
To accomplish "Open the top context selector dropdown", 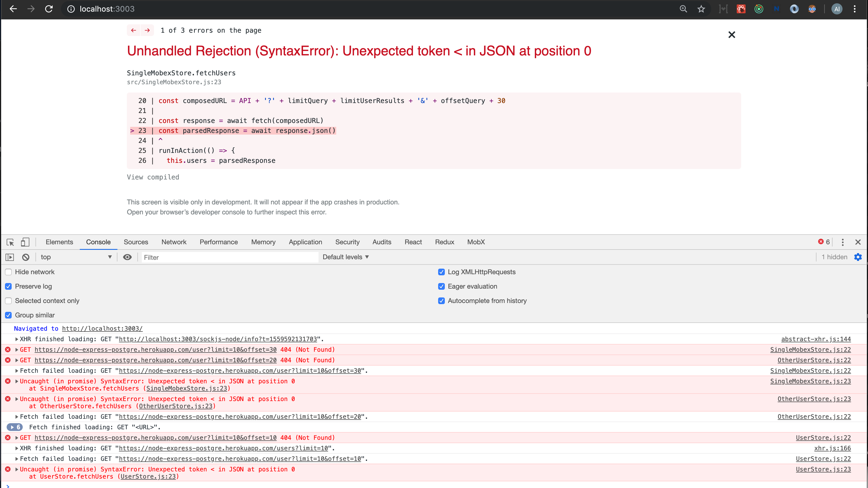I will click(76, 257).
